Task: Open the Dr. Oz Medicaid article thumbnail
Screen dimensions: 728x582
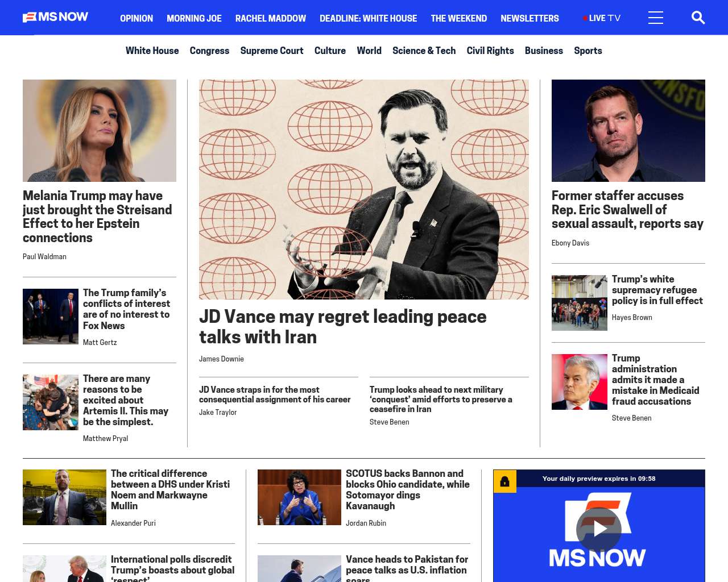Action: coord(580,382)
